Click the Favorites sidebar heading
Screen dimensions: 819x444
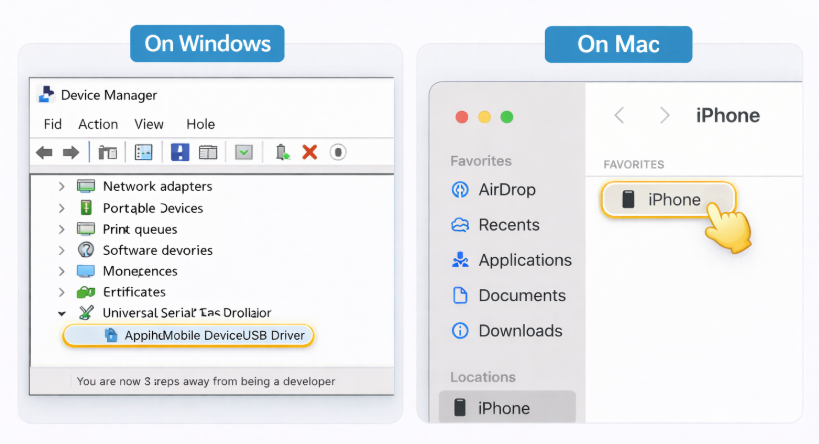(481, 161)
